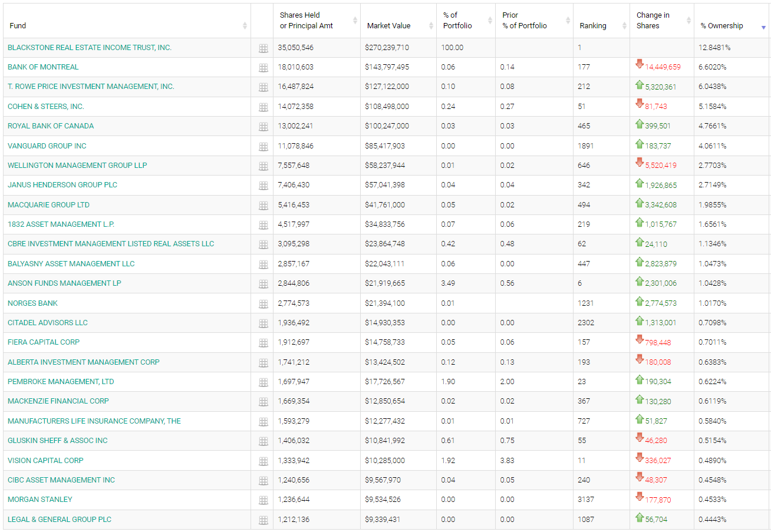
Task: Open grid icon for Morgan Stanley row
Action: click(x=263, y=500)
